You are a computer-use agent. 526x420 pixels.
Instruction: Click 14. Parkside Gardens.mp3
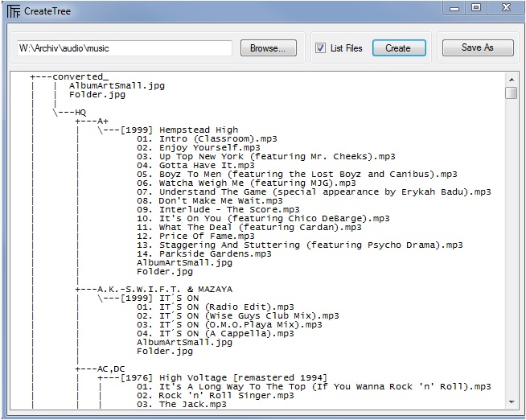pos(204,254)
